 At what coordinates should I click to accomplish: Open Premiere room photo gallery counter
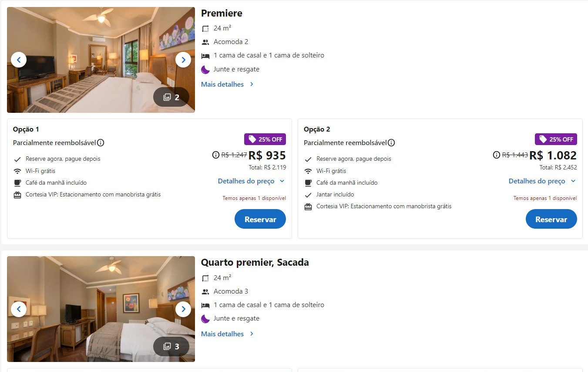pos(171,97)
